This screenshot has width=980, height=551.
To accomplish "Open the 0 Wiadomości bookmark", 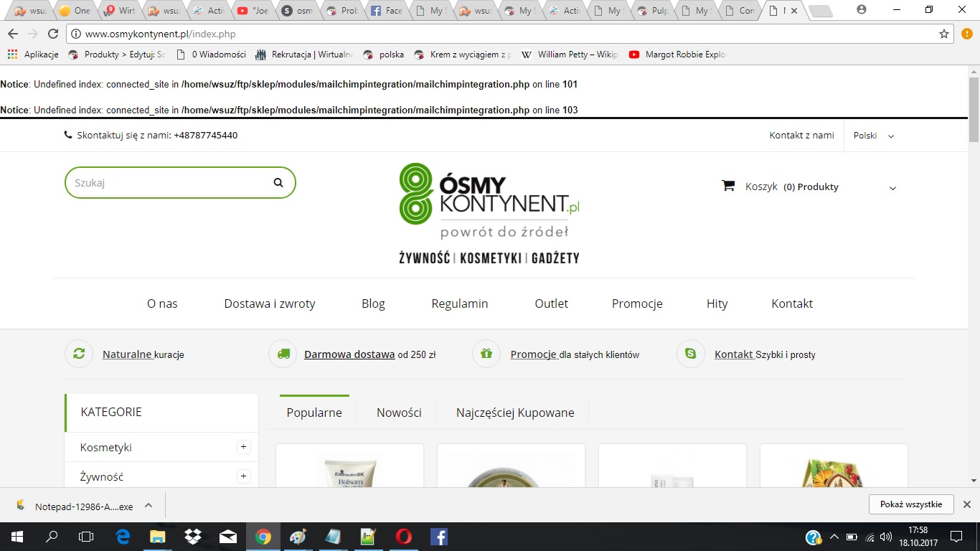I will tap(210, 55).
